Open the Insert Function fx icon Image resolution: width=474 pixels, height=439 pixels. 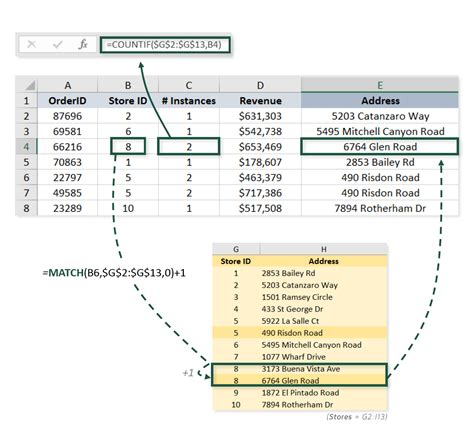click(83, 44)
